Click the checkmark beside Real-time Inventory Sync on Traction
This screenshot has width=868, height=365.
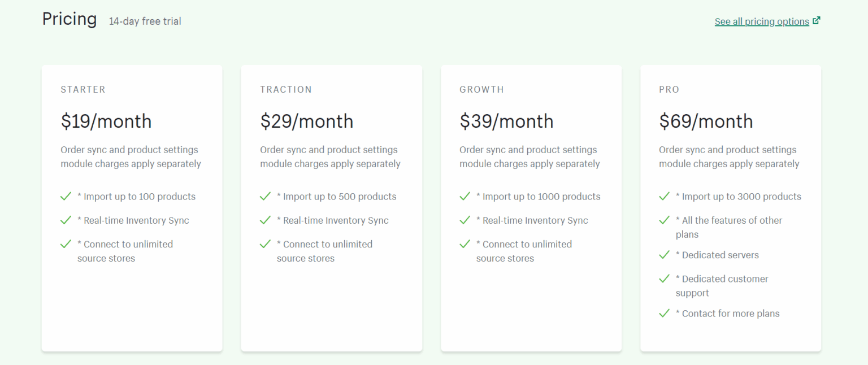point(266,220)
